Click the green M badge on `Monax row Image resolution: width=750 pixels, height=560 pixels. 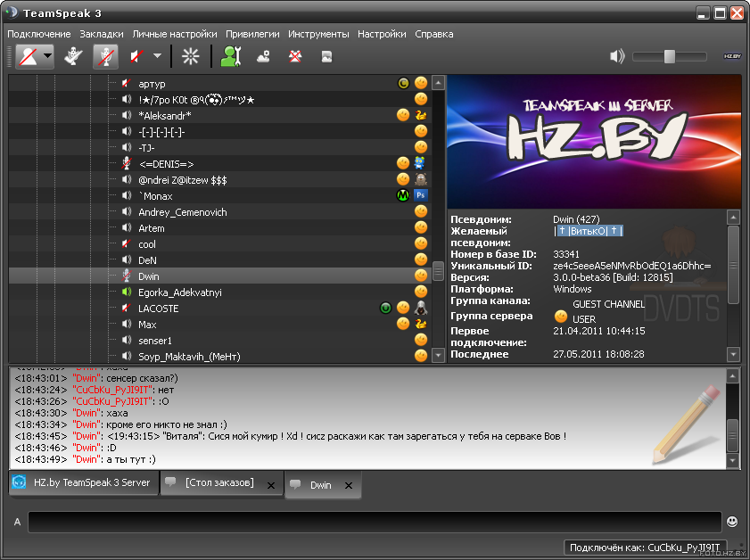point(403,195)
